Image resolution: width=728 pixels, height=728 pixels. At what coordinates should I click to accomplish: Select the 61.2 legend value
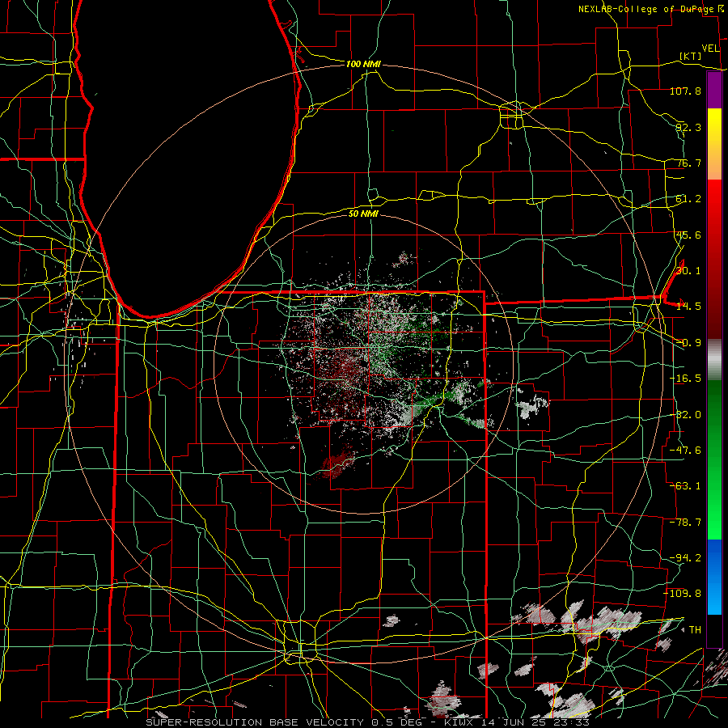(x=688, y=199)
